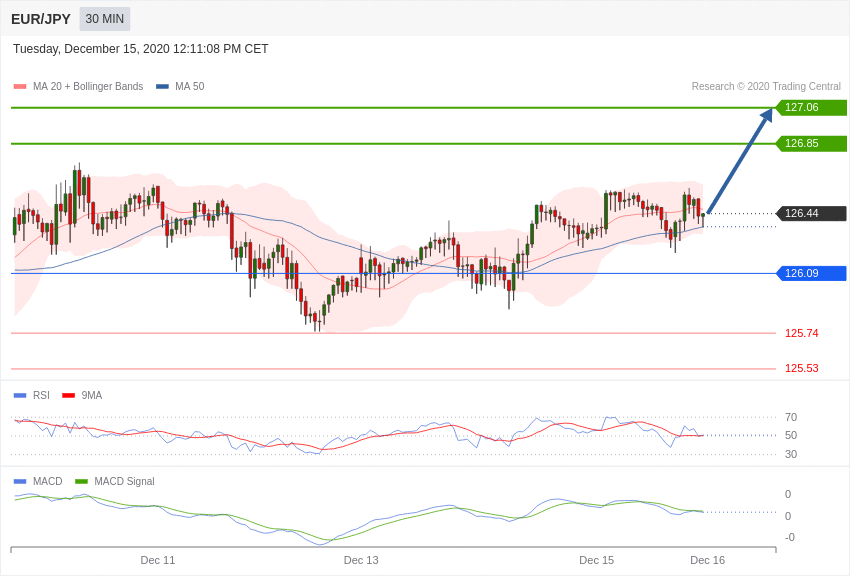The width and height of the screenshot is (850, 576).
Task: Click the Dec 15 date axis label
Action: 597,560
